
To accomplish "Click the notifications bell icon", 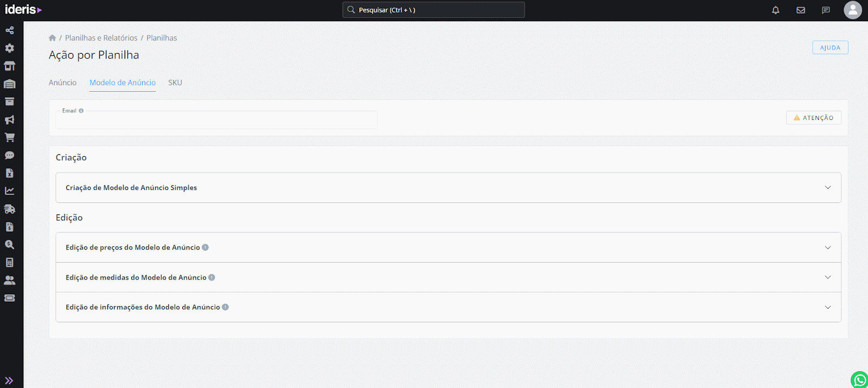I will (776, 10).
